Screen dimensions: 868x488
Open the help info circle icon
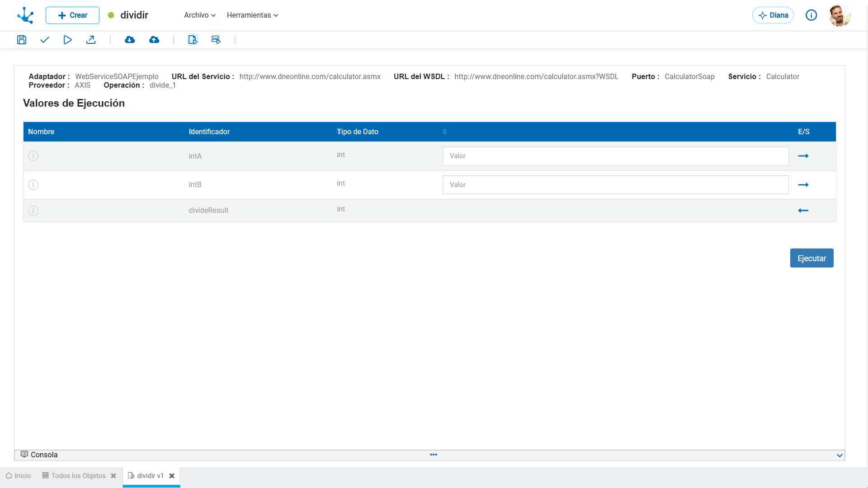tap(811, 15)
